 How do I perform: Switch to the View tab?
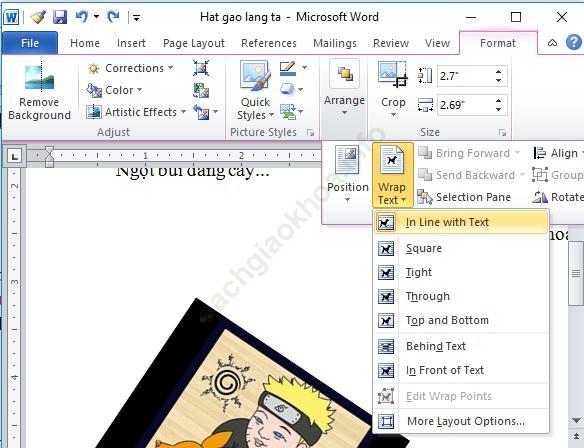pyautogui.click(x=437, y=43)
